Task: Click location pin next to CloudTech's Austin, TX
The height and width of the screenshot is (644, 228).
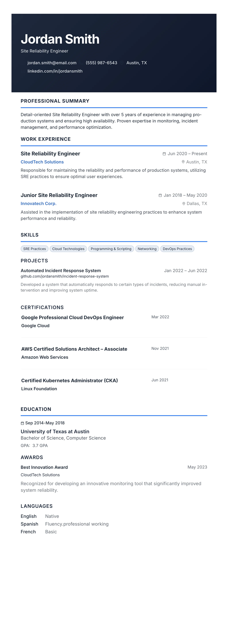Action: click(183, 162)
